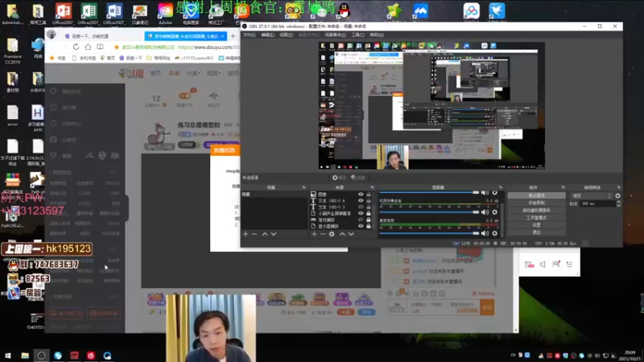This screenshot has height=362, width=644.
Task: Move scene down in Scenes panel
Action: (x=274, y=234)
